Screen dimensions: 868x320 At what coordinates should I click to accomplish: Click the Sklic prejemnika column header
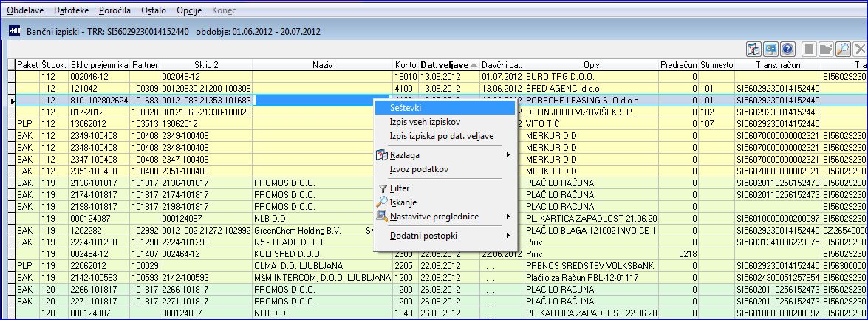(x=99, y=65)
